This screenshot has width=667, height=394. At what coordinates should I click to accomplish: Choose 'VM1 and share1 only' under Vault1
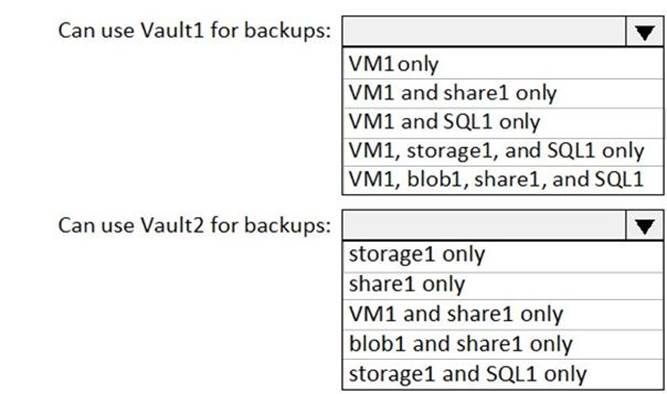(x=502, y=93)
